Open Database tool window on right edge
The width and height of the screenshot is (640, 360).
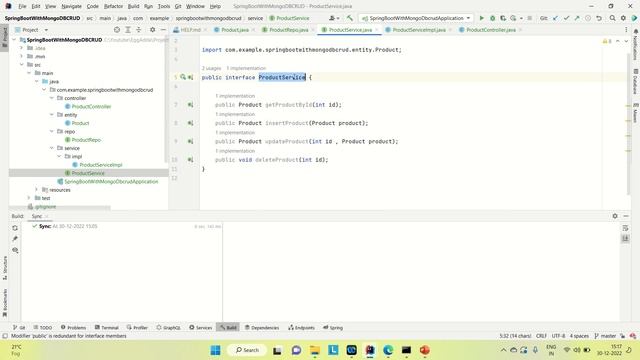point(636,81)
